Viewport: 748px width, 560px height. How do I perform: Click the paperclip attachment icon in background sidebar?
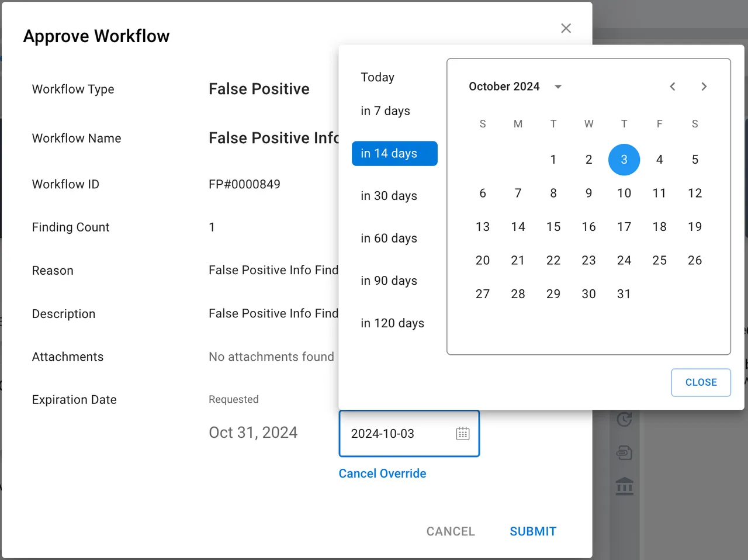pos(625,452)
